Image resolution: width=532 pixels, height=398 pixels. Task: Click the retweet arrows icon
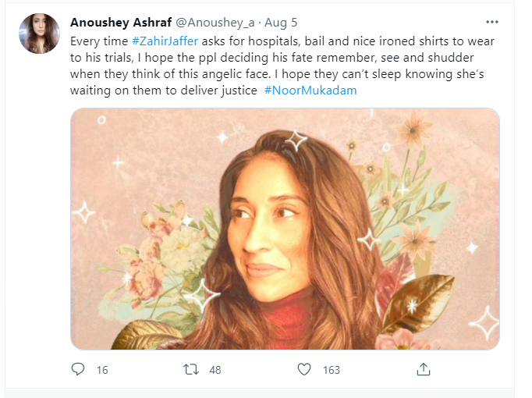[x=190, y=369]
